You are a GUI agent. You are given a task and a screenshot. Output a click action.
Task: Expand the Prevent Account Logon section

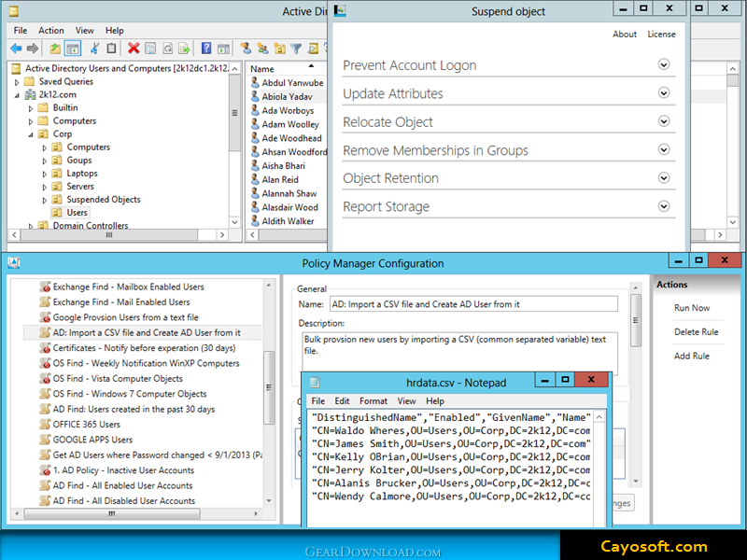tap(664, 64)
